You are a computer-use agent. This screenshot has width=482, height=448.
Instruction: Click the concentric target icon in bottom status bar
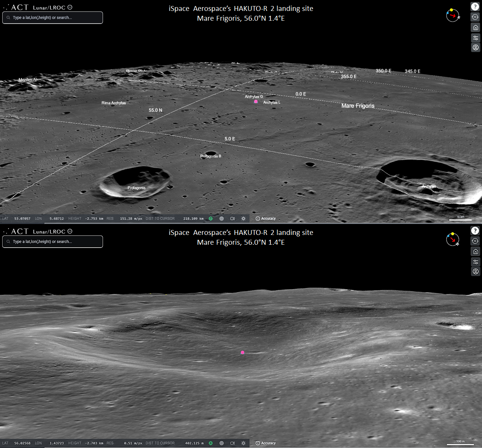click(x=222, y=443)
